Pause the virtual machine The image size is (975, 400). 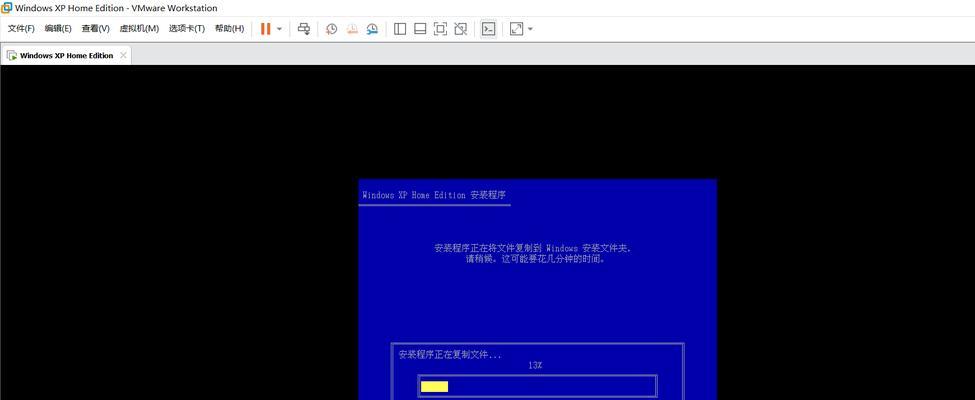tap(266, 29)
